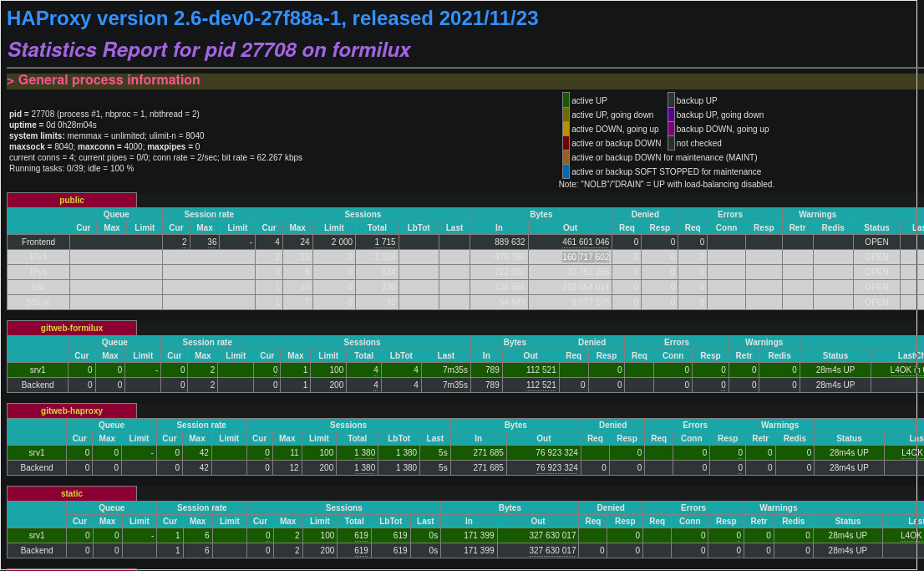Select the olive "active UP, going down" icon
The height and width of the screenshot is (571, 924).
[566, 115]
